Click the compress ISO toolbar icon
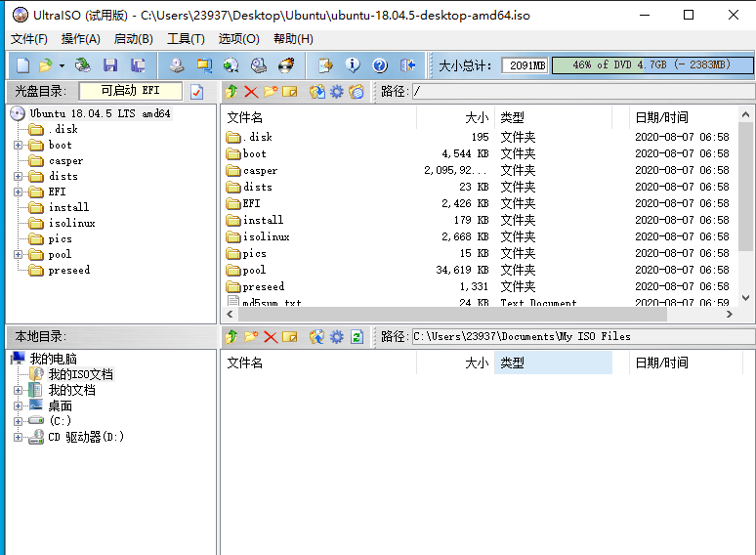 pos(204,65)
